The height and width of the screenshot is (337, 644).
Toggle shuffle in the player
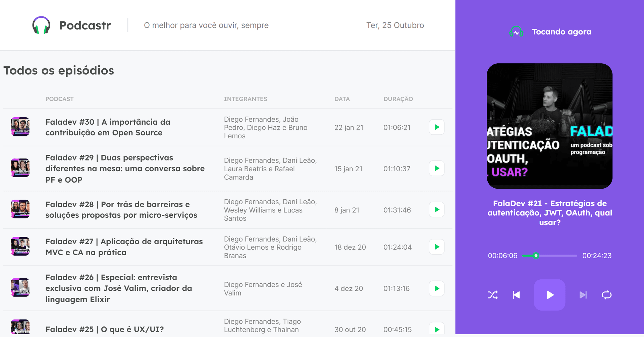tap(493, 295)
